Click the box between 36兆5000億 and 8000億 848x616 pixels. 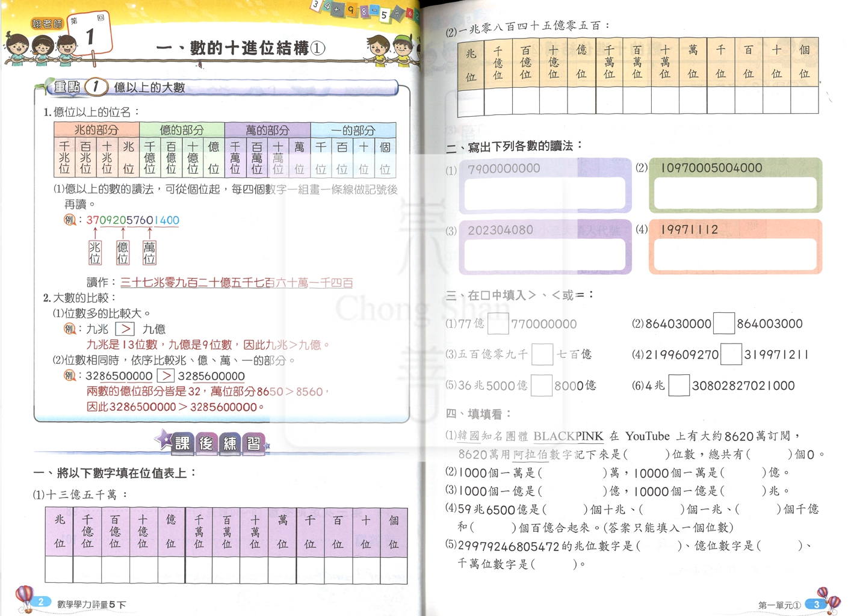[541, 386]
